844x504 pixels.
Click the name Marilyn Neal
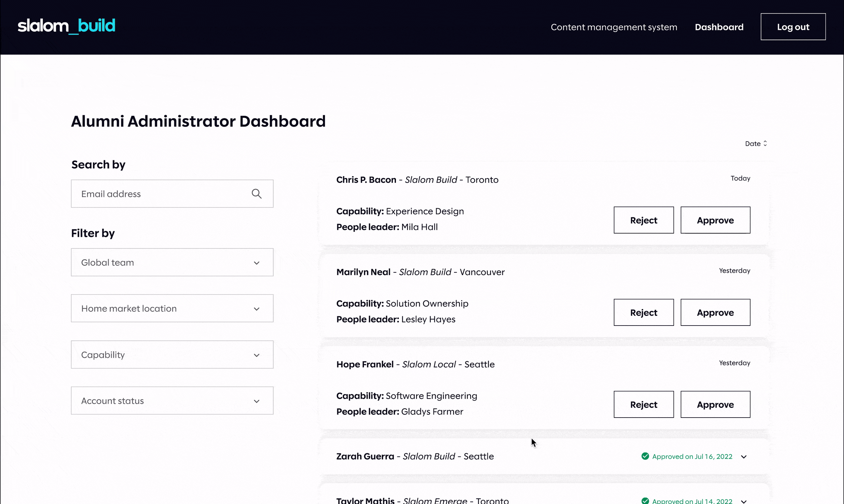pos(363,272)
